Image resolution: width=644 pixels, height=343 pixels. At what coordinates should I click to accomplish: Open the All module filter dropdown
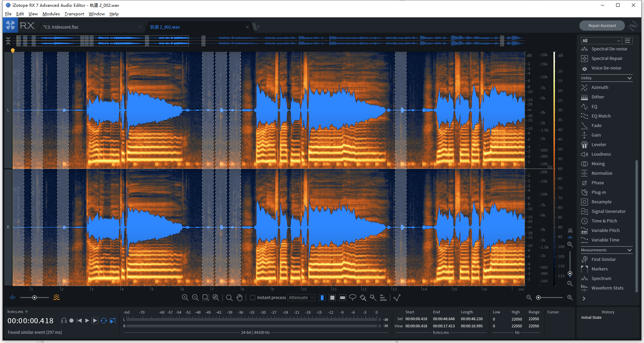point(601,41)
